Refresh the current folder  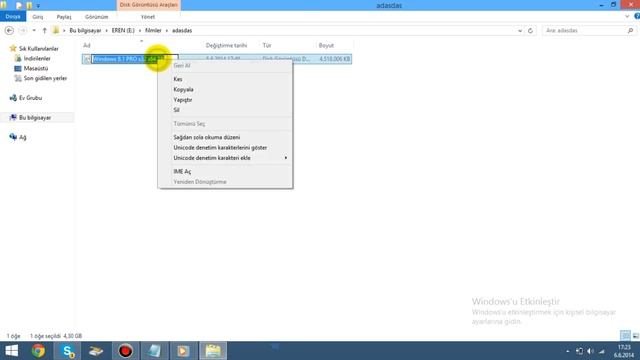point(530,31)
